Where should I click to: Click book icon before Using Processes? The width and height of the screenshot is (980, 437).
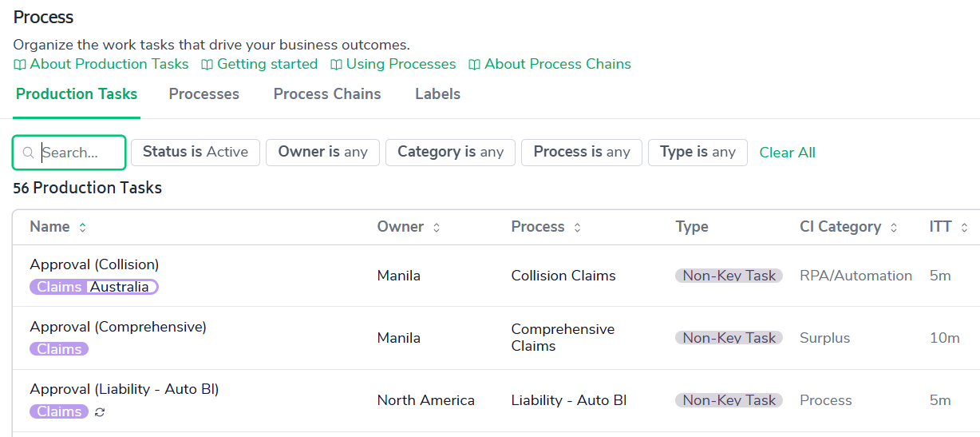point(336,65)
